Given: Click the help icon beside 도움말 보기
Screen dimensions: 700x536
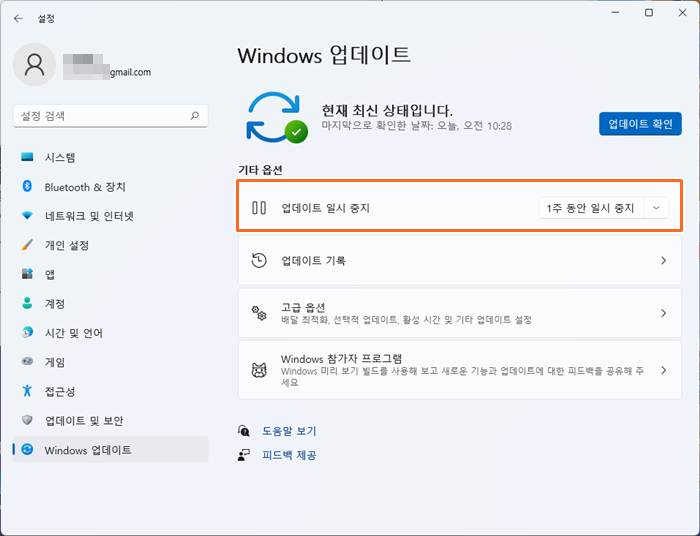Looking at the screenshot, I should pyautogui.click(x=244, y=431).
